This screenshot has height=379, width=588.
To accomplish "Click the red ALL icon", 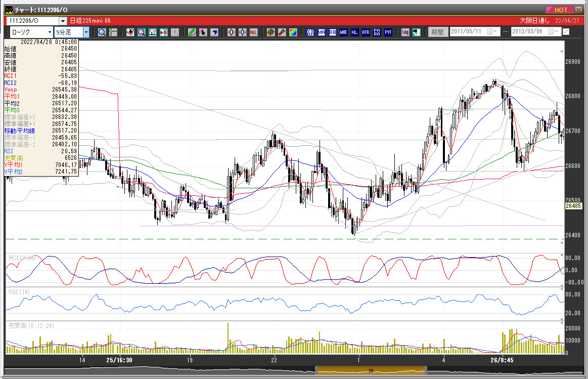I will (x=253, y=32).
